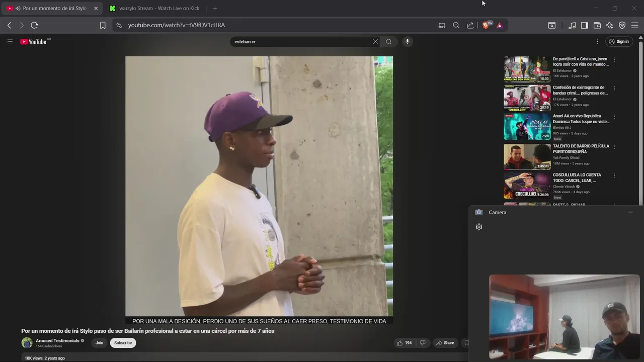This screenshot has height=362, width=644.
Task: Click the Join button
Action: point(99,343)
